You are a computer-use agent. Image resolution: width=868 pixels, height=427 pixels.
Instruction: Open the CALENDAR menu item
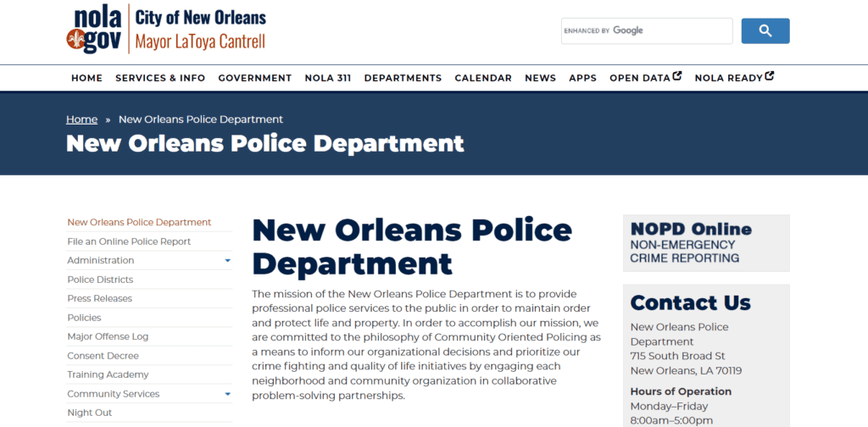point(483,78)
